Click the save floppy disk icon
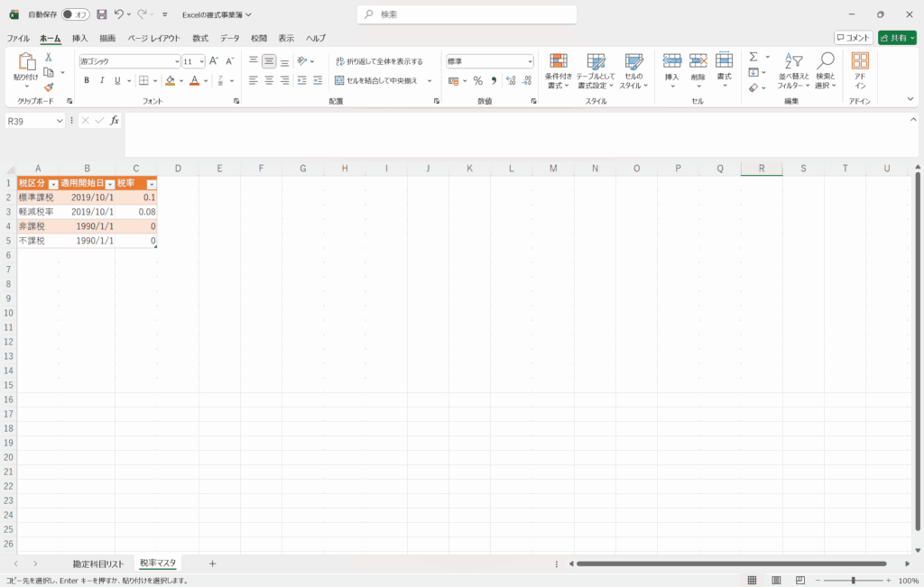 pyautogui.click(x=101, y=14)
